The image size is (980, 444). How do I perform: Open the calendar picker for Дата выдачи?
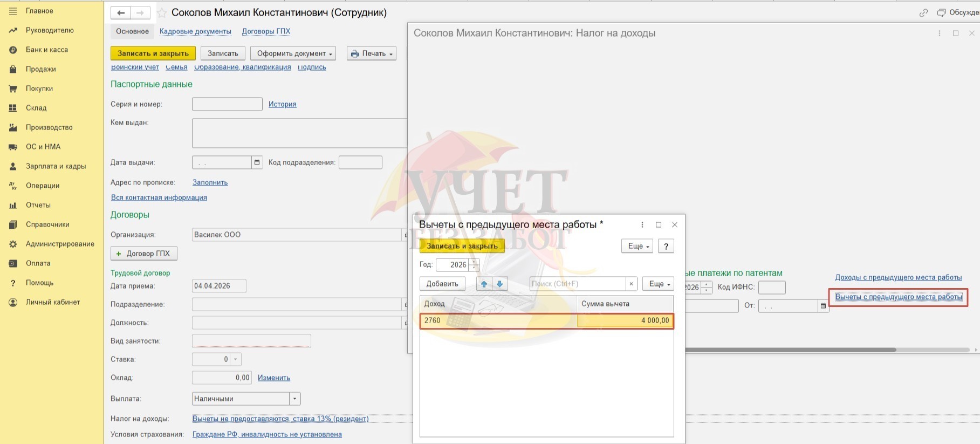(257, 162)
